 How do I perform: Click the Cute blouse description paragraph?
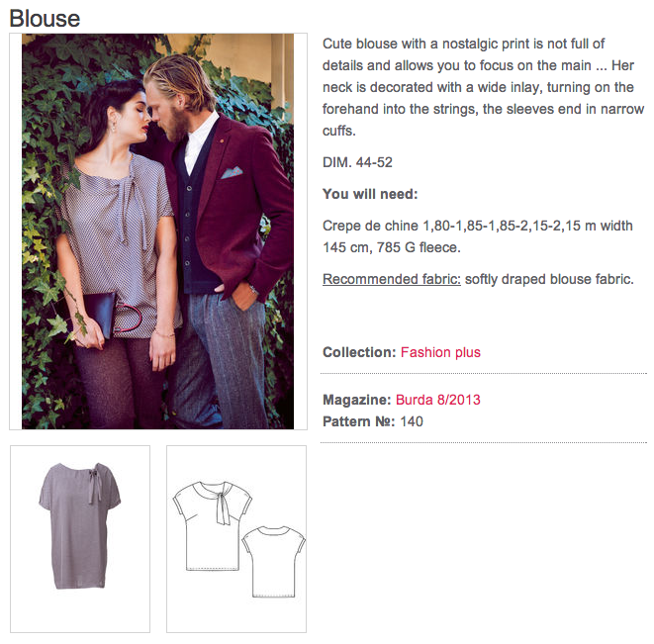tap(483, 87)
